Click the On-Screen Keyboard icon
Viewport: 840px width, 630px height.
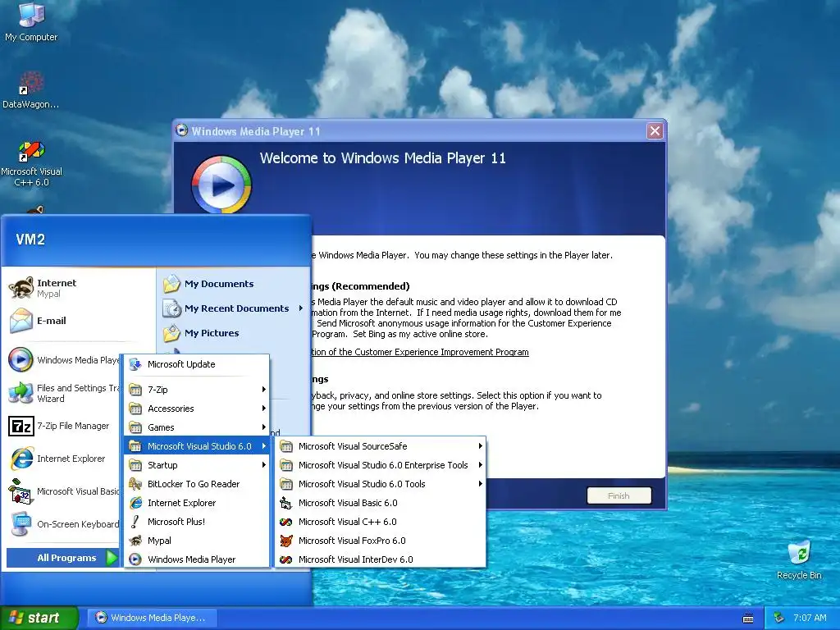click(x=21, y=524)
